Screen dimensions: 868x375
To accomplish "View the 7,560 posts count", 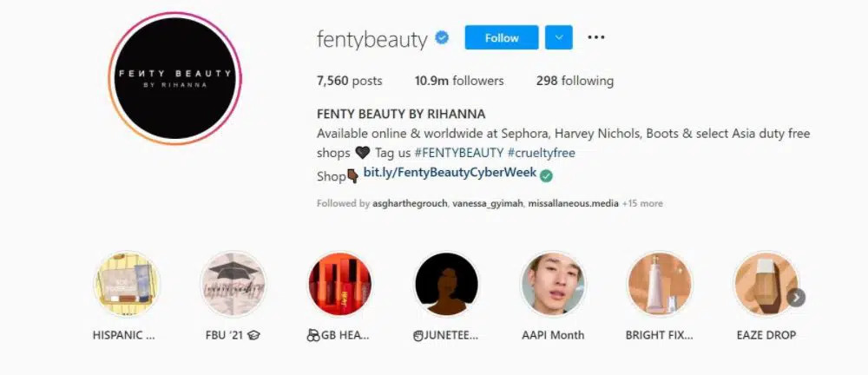I will pos(350,81).
